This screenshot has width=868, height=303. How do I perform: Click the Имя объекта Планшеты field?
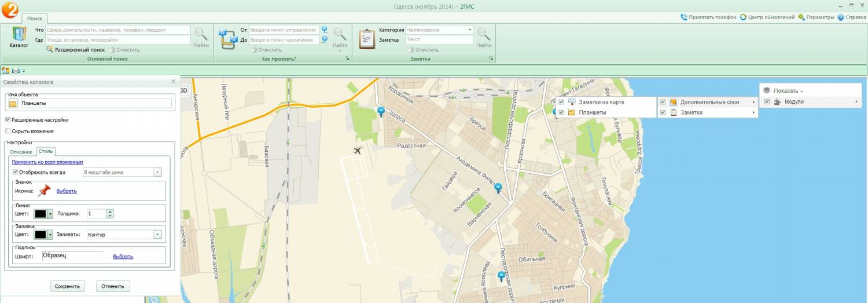tap(95, 104)
